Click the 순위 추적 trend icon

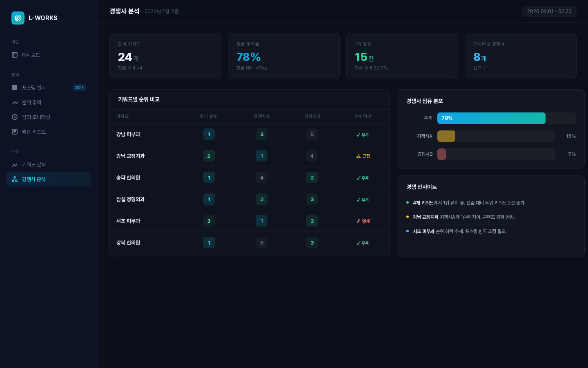pyautogui.click(x=15, y=102)
